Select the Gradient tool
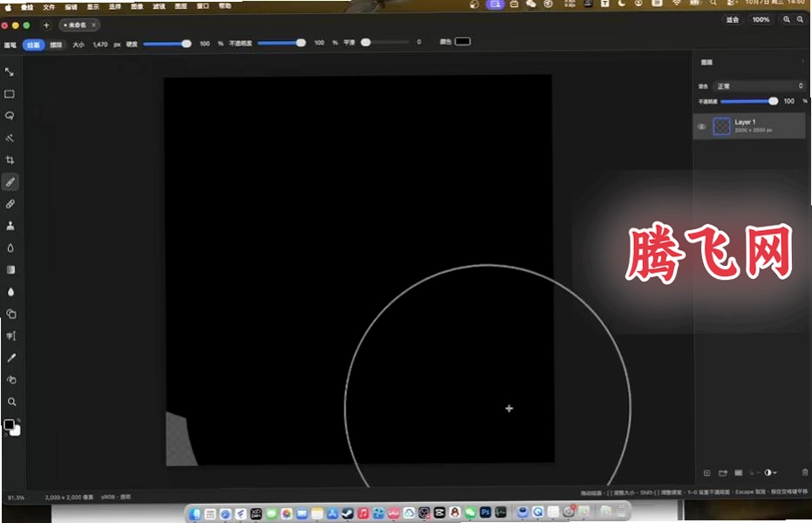 coord(10,269)
